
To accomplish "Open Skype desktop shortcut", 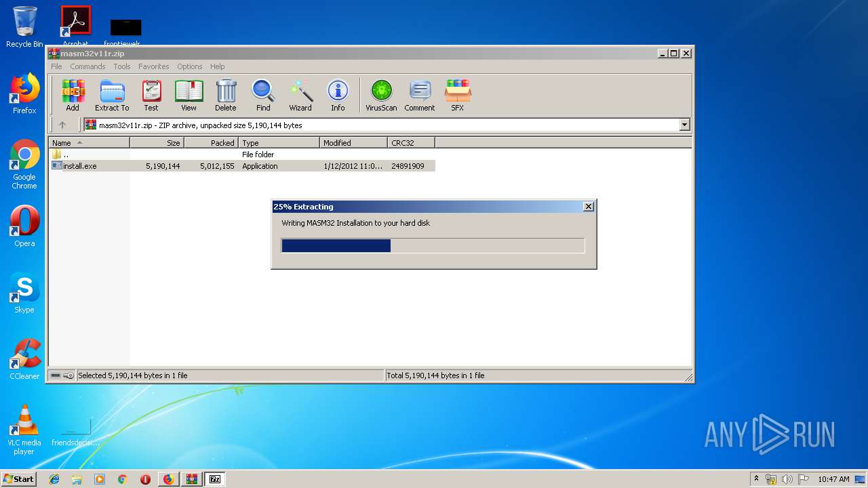I will tap(24, 293).
